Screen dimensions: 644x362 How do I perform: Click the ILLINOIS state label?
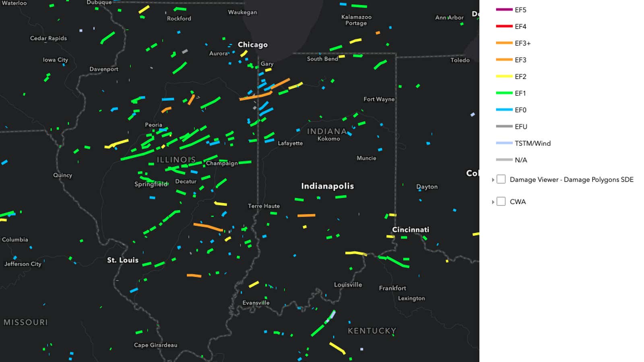click(176, 160)
